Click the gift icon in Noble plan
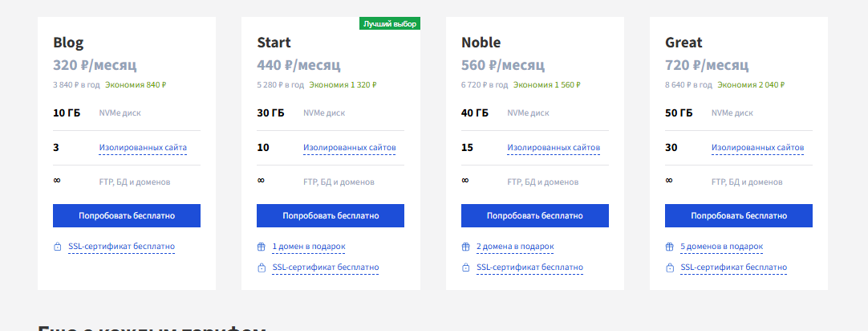868x331 pixels. 465,247
